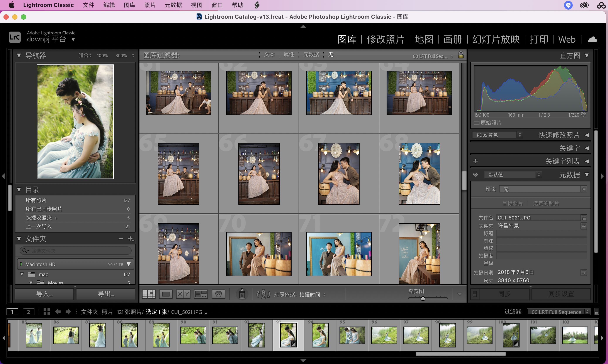
Task: Toggle the library filter lock icon
Action: (x=461, y=55)
